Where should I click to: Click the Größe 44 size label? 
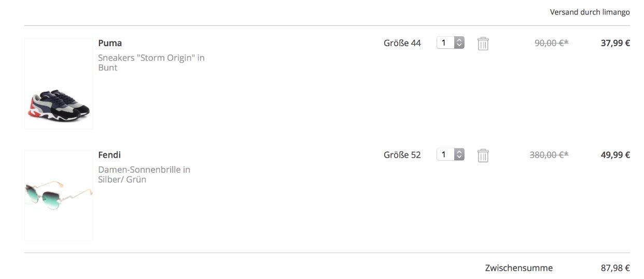click(x=402, y=43)
